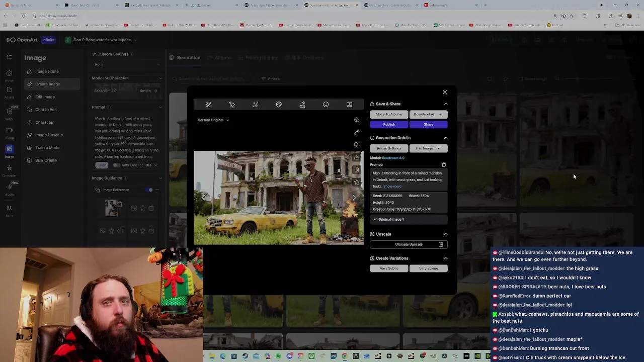Select the magic wand edit tool
This screenshot has width=644, height=362.
pyautogui.click(x=208, y=105)
